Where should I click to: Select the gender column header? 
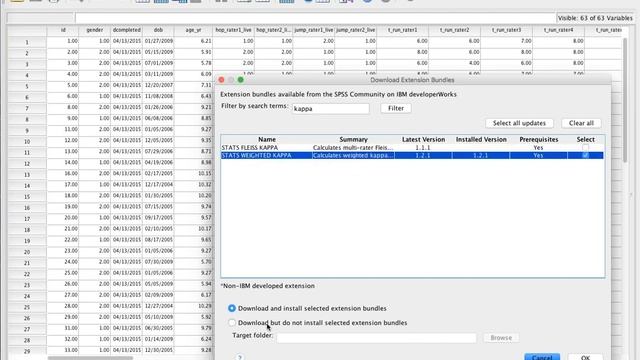pos(95,30)
